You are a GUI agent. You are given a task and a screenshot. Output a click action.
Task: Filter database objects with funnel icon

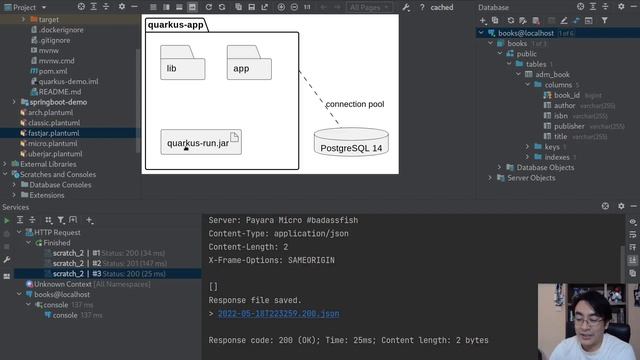coord(604,20)
